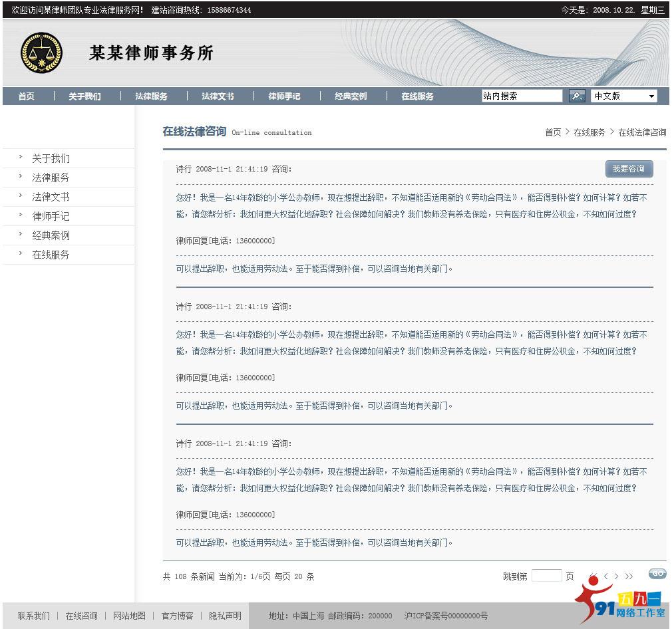The width and height of the screenshot is (672, 629).
Task: Open the 律师手记 navigation menu
Action: [x=284, y=96]
